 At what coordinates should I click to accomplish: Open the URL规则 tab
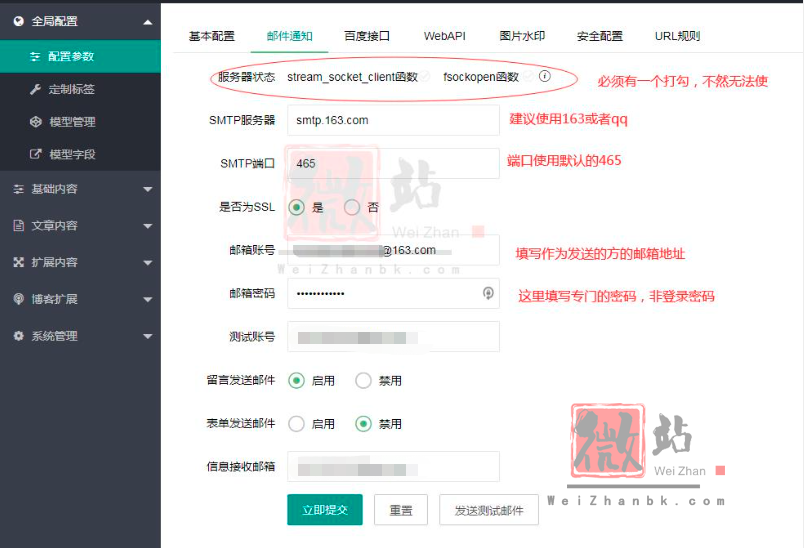pyautogui.click(x=677, y=36)
